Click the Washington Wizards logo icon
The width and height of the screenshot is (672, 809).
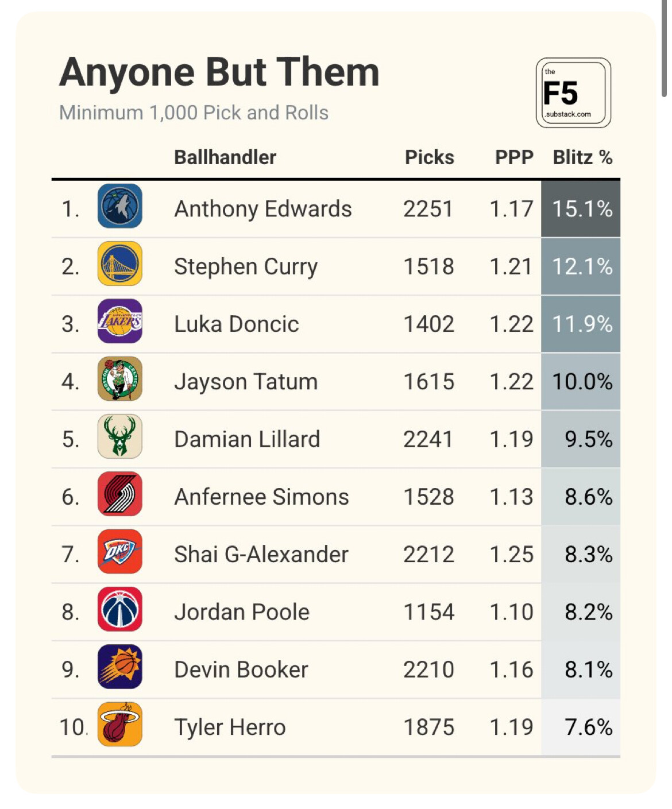[x=119, y=609]
